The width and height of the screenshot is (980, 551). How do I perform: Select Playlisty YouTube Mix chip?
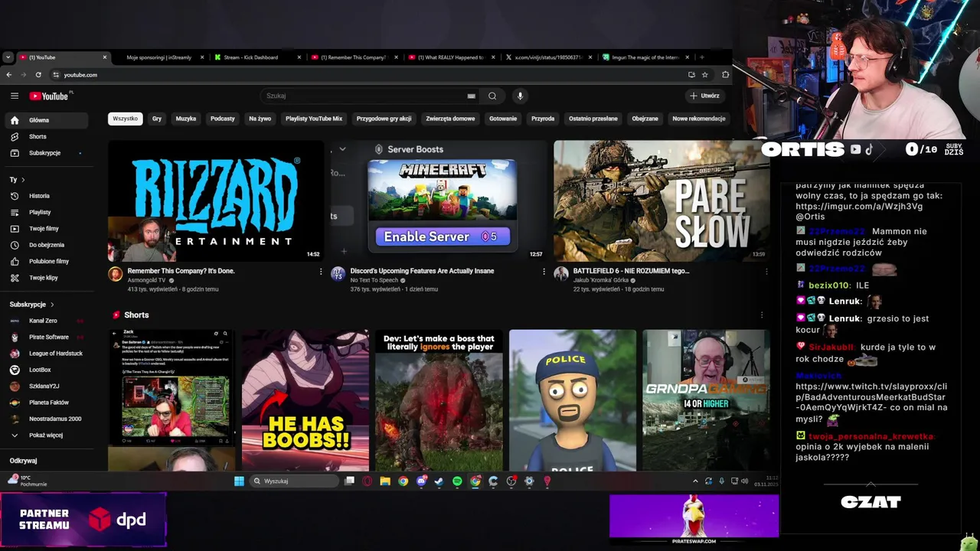pos(314,119)
